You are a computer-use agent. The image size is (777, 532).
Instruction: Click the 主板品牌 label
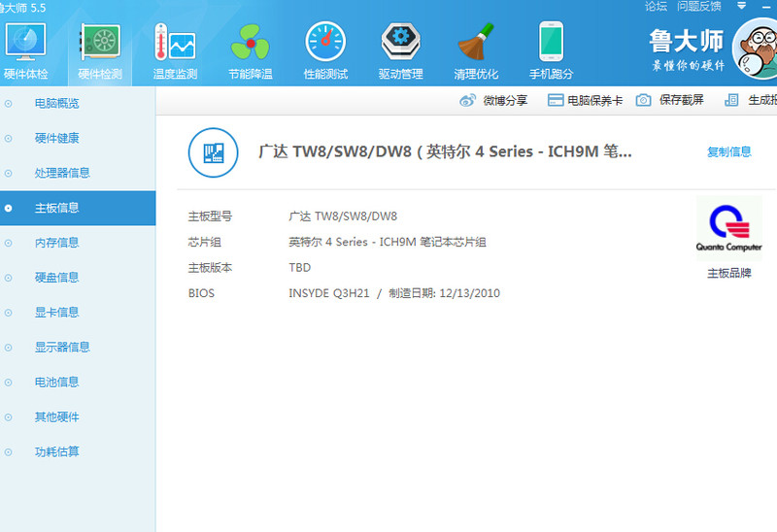729,273
